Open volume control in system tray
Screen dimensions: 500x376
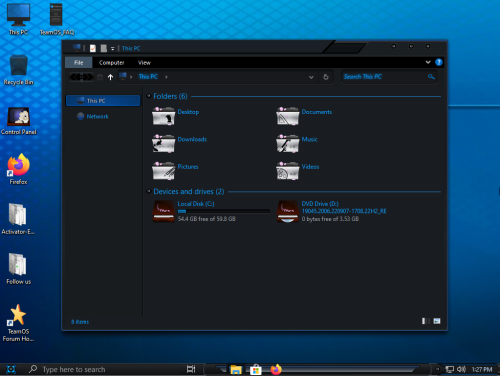(x=461, y=369)
